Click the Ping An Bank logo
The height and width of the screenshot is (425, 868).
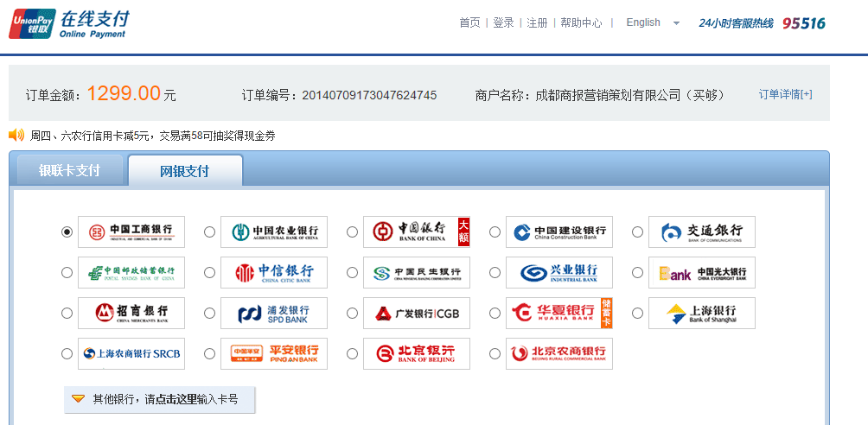pyautogui.click(x=274, y=353)
